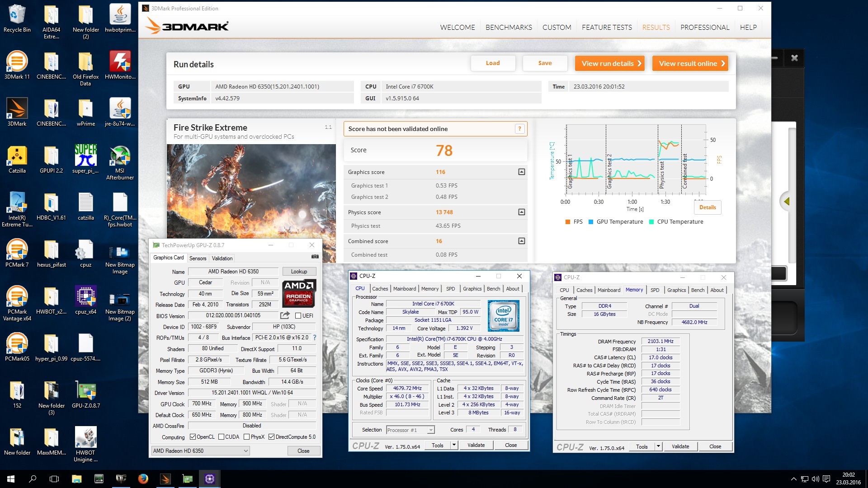Open the PCMark 7 desktop icon
Viewport: 868px width, 488px height.
pos(17,253)
